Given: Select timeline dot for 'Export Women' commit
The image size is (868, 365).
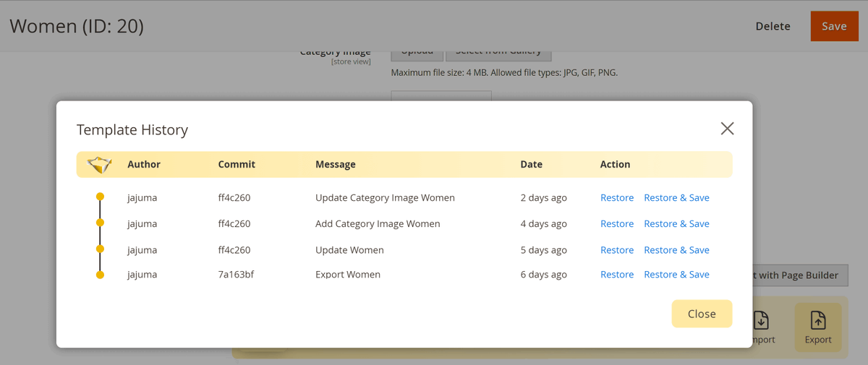Looking at the screenshot, I should [x=100, y=275].
